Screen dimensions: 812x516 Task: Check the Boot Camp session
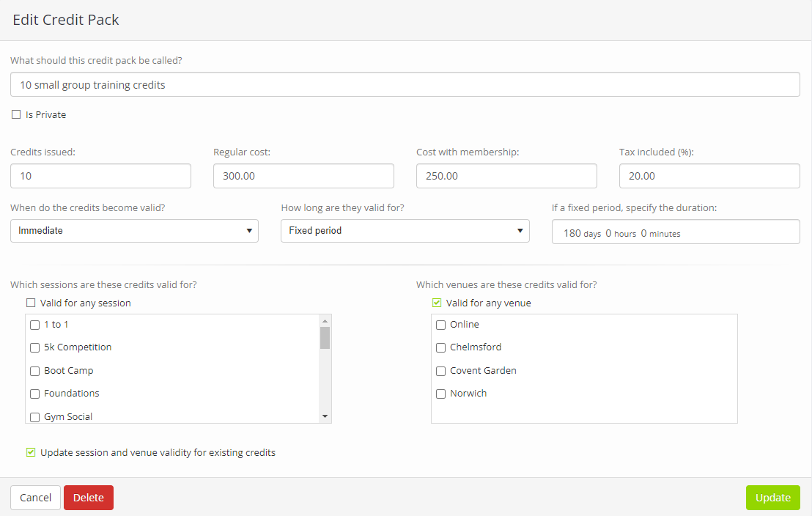click(34, 371)
